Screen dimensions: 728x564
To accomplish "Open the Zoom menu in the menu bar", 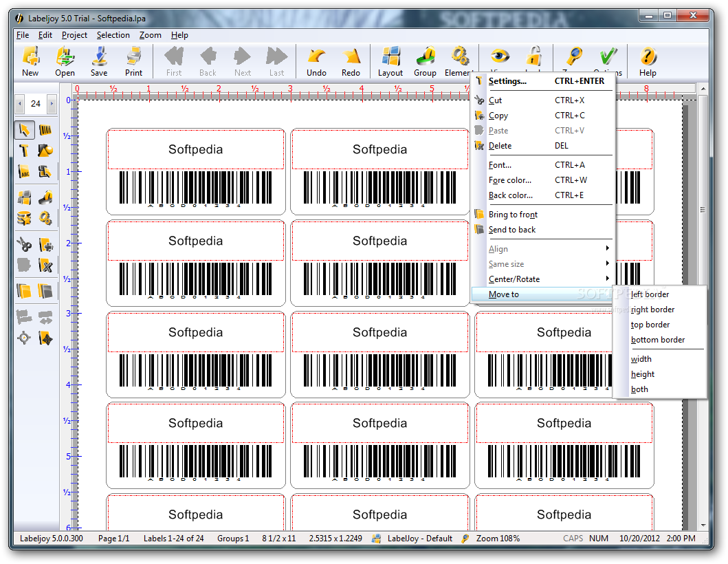I will click(151, 35).
